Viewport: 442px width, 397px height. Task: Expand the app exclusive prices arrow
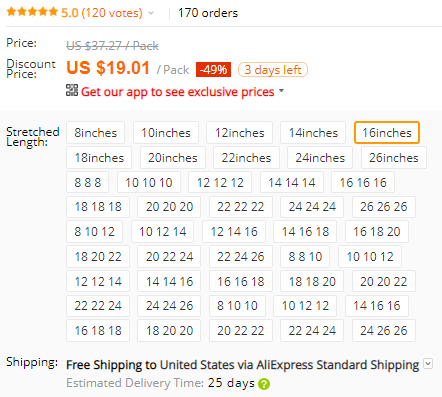point(281,91)
